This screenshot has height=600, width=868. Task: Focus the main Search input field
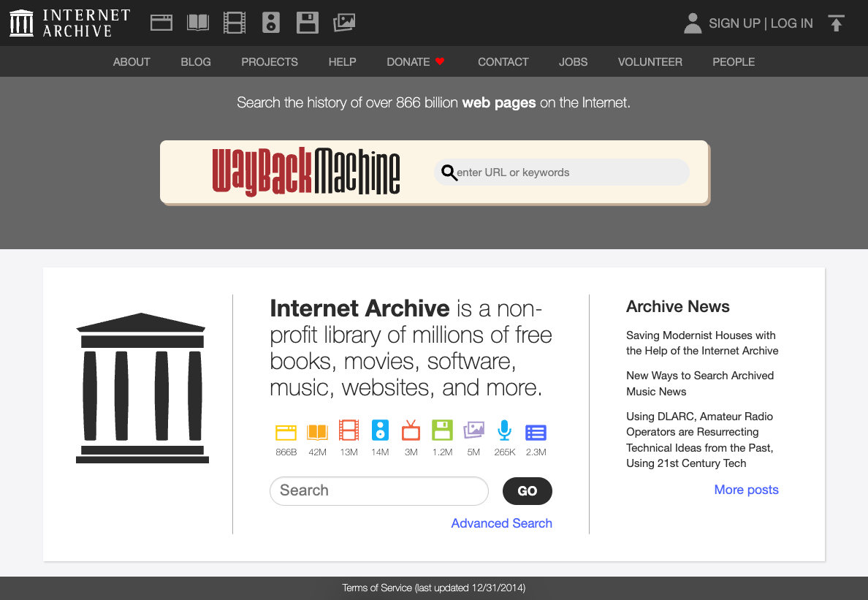pyautogui.click(x=379, y=491)
